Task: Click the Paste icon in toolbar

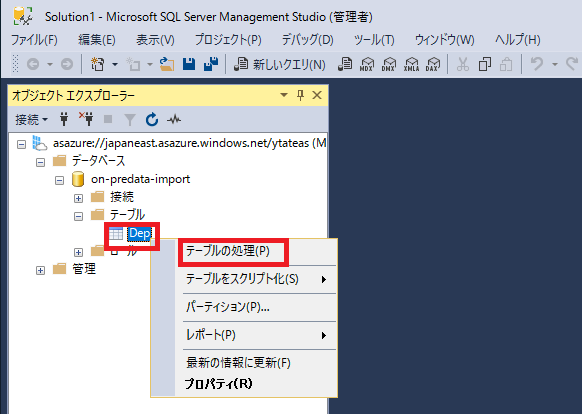Action: coord(506,65)
